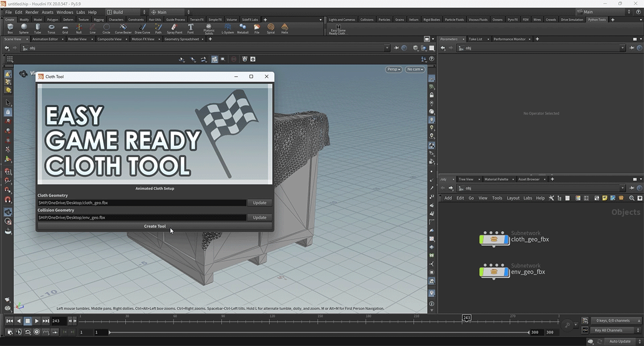
Task: Select the Grid shelf tool
Action: click(65, 28)
